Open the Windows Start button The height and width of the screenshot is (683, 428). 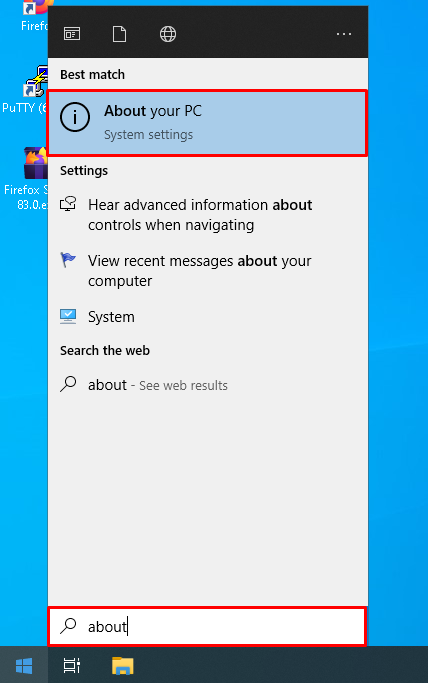pos(24,665)
